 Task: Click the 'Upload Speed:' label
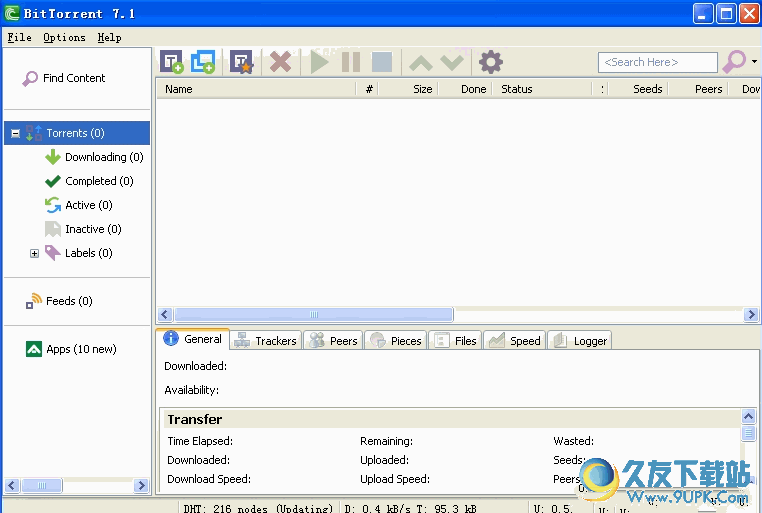pyautogui.click(x=395, y=479)
